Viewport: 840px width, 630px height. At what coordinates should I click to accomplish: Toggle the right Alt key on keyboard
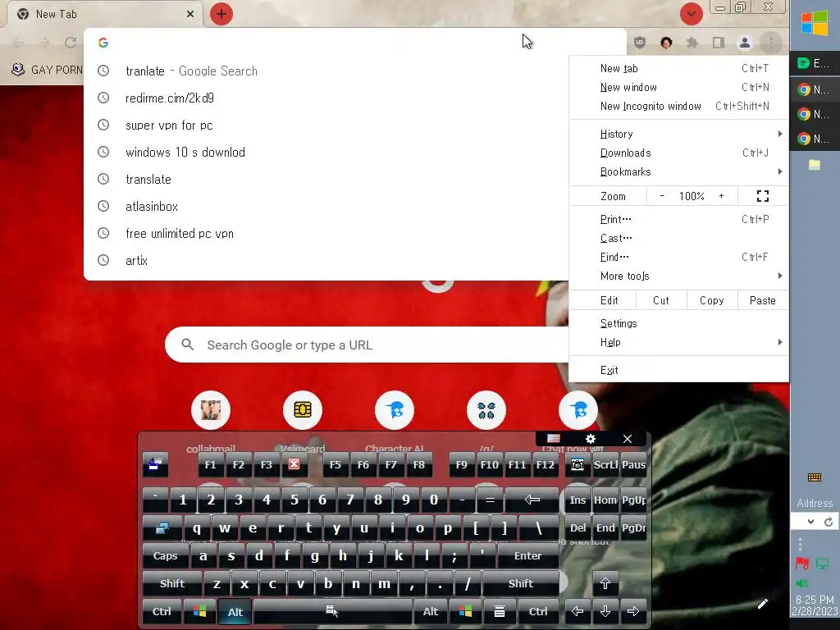430,612
